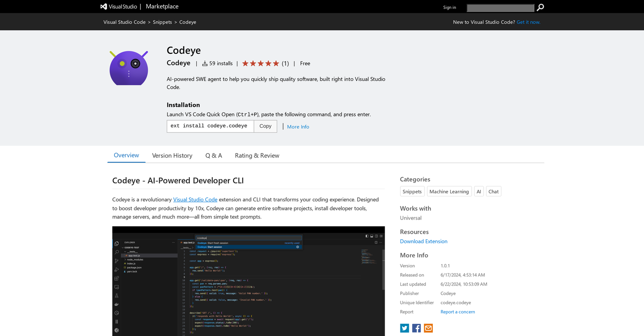Click the marketplace search input field
Viewport: 644px width, 336px height.
point(500,7)
